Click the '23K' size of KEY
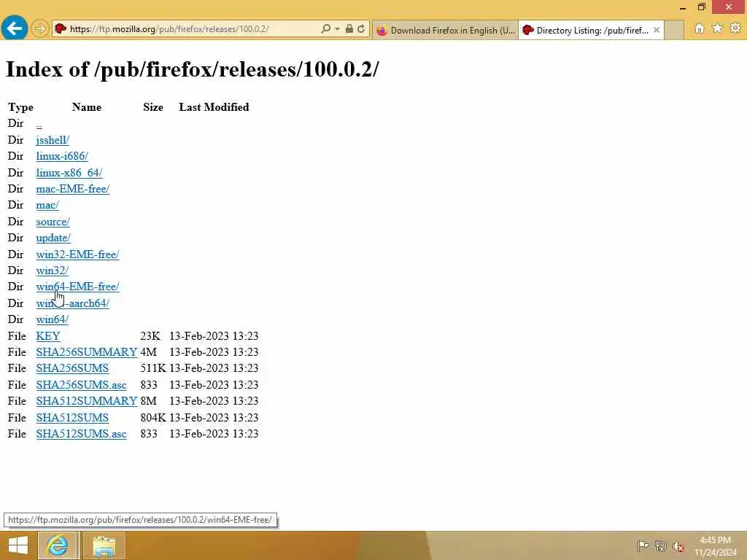Screen dimensions: 747x560 point(150,335)
